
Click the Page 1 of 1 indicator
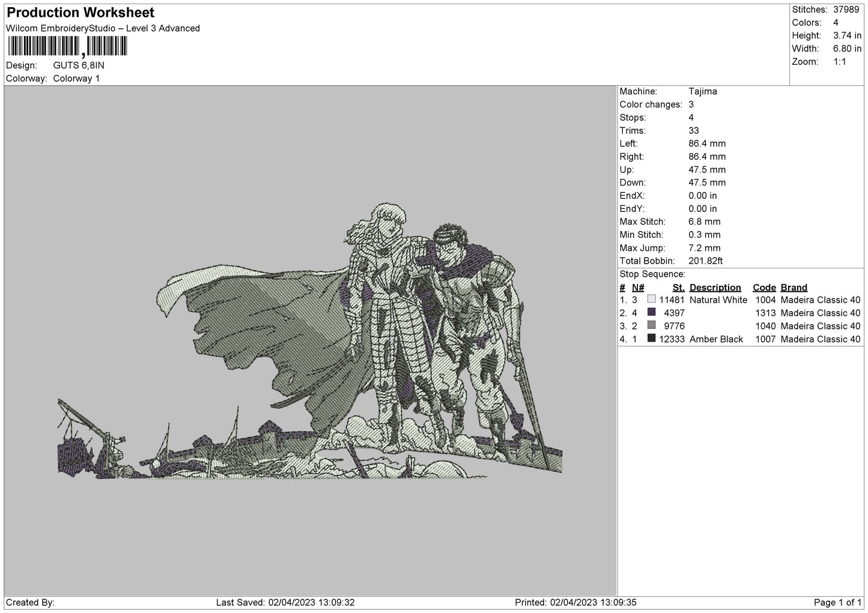(x=838, y=602)
